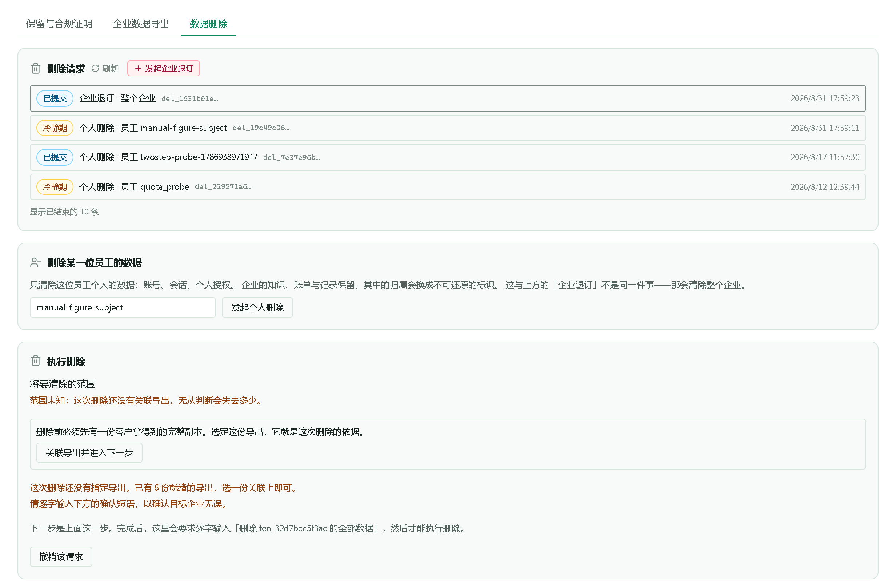Click 已提交 badge on the 企业退订 row

(55, 98)
